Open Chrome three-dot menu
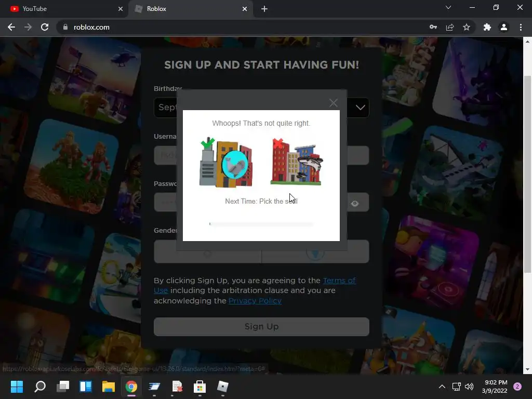Screen dimensions: 532x399 point(521,27)
